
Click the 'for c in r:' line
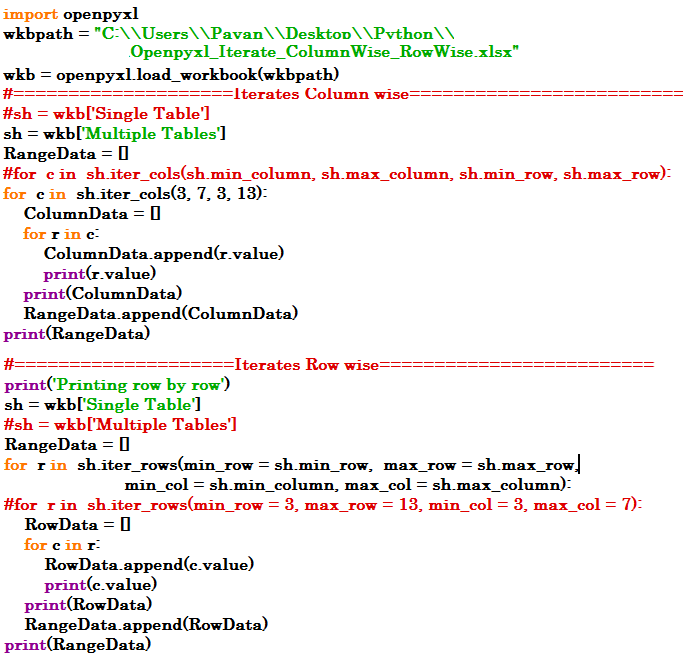click(x=62, y=545)
